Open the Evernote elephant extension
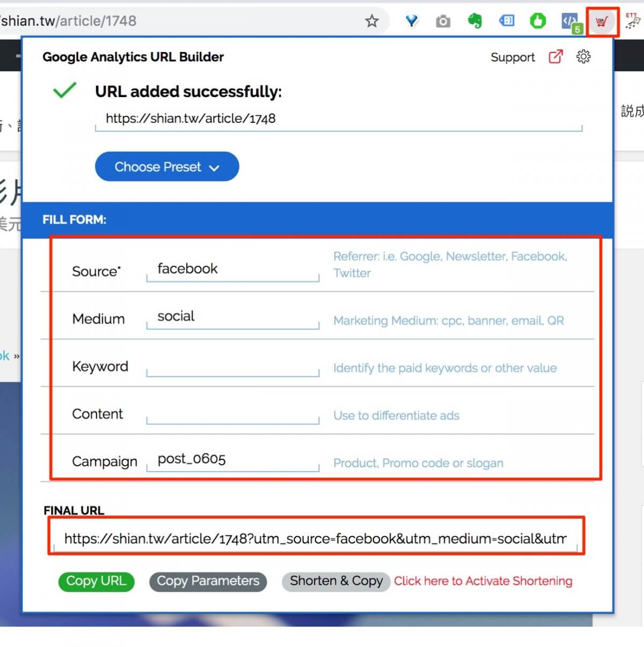644x647 pixels. point(474,21)
